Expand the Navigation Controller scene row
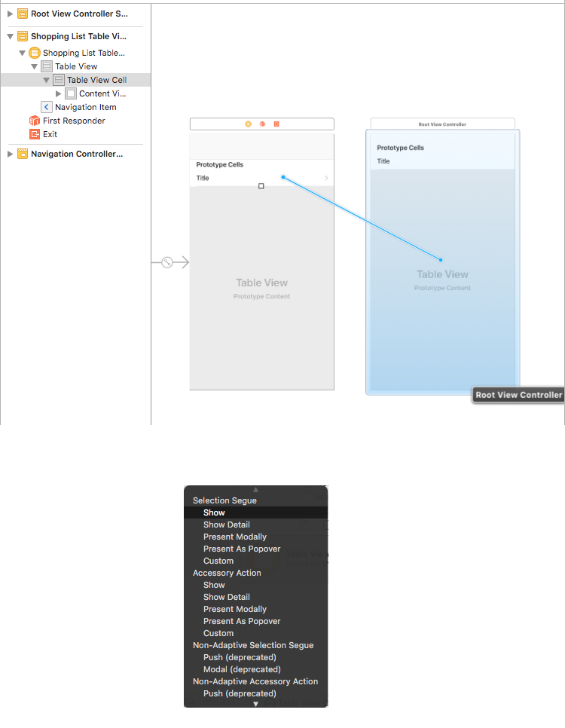The width and height of the screenshot is (565, 728). [10, 154]
